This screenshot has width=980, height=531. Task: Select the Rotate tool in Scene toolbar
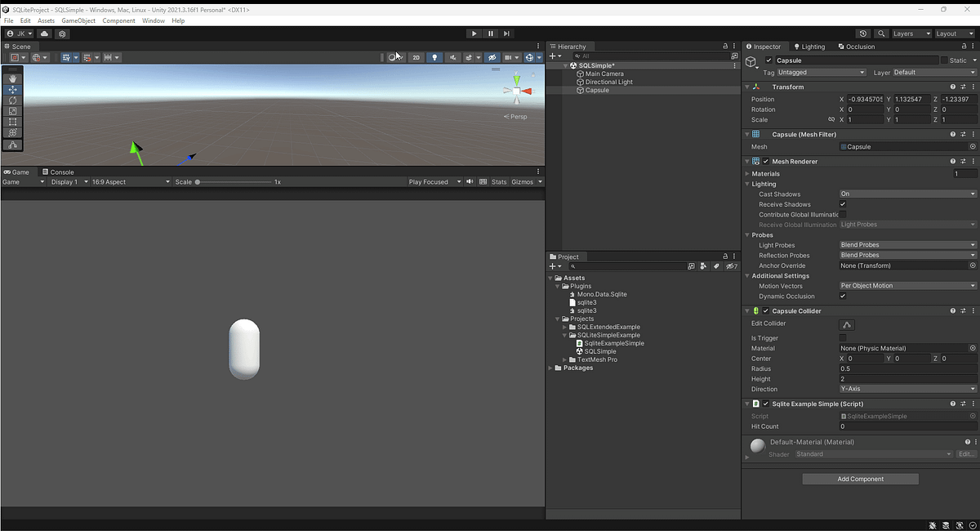13,100
